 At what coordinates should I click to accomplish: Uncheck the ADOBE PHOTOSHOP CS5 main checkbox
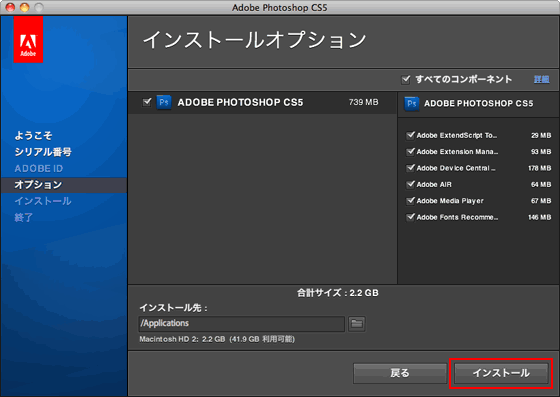pos(147,102)
